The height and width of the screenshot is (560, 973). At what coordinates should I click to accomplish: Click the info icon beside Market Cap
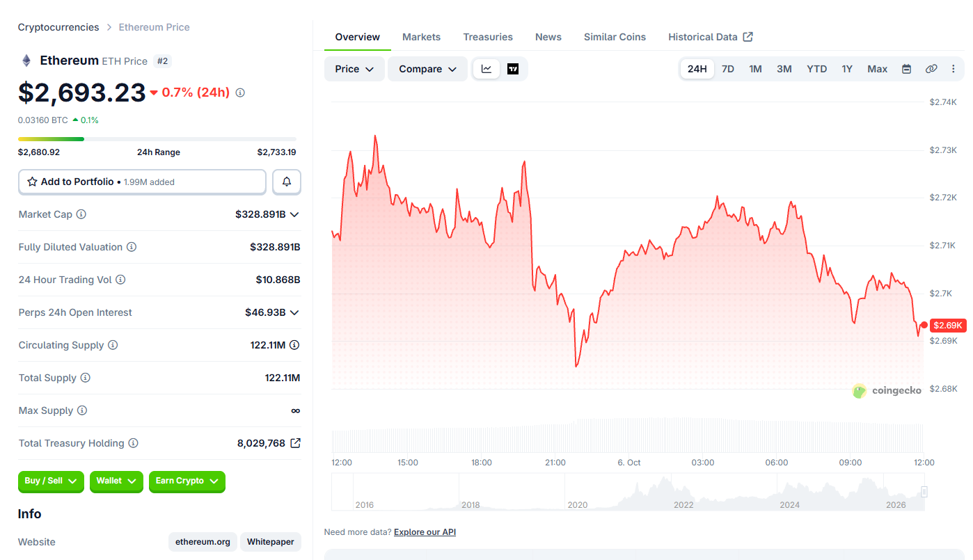point(81,214)
